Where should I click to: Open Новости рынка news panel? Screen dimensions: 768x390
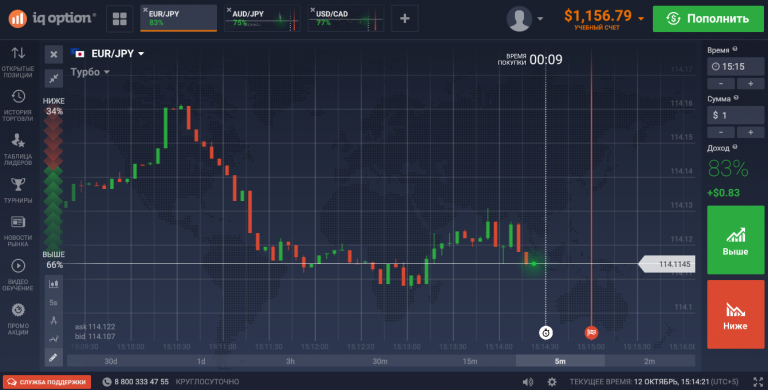click(18, 231)
